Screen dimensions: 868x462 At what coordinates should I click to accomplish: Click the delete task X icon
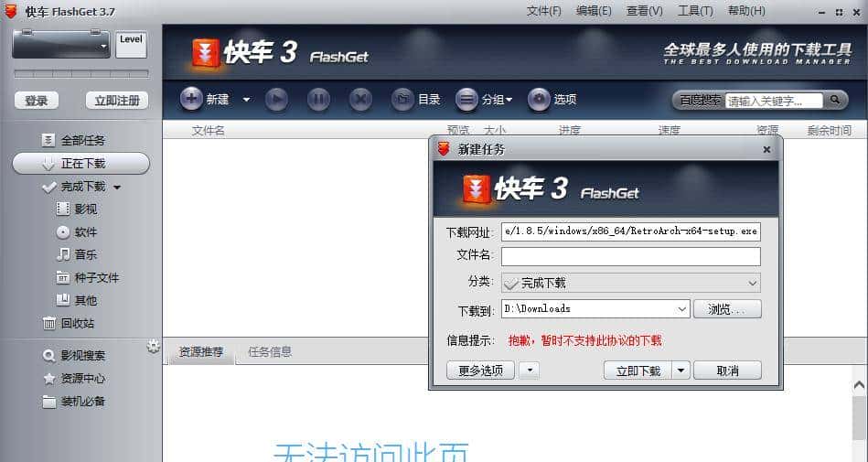(x=360, y=100)
